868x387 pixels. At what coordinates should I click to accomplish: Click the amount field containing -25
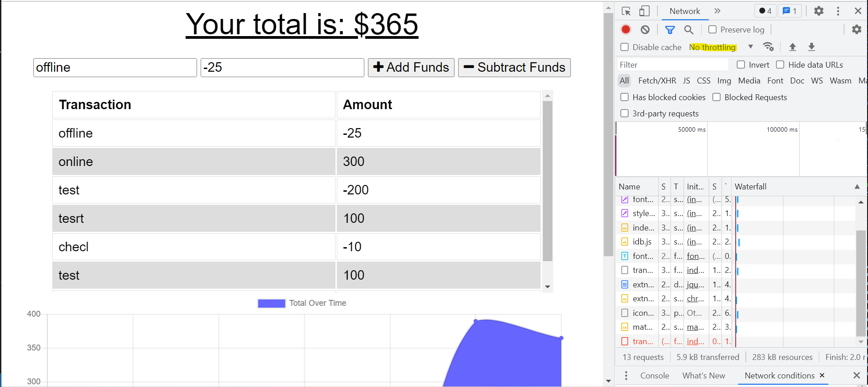[282, 68]
